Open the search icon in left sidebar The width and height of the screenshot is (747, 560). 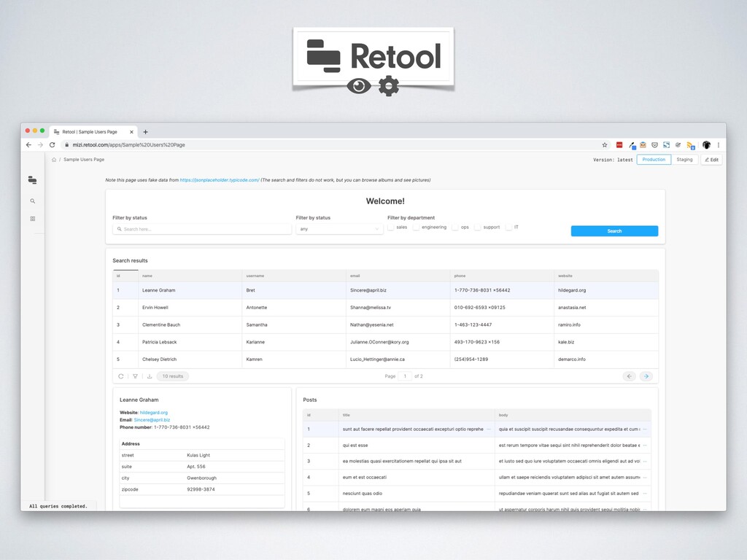coord(32,201)
